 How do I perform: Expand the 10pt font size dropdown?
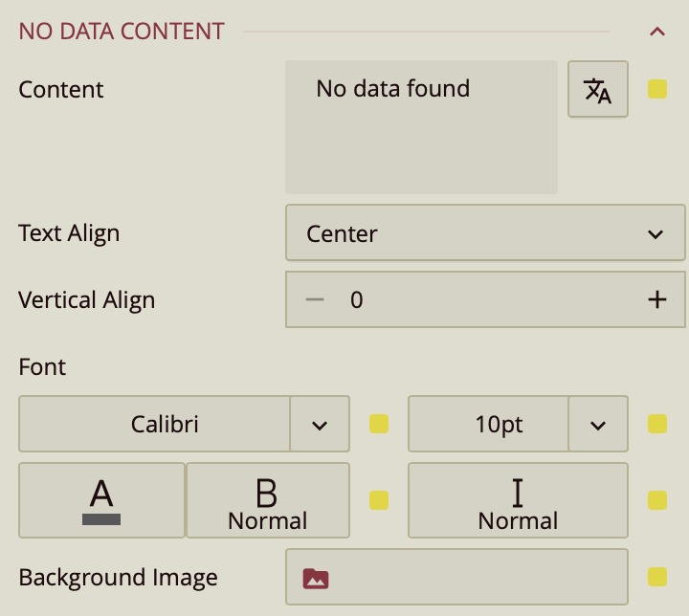click(x=598, y=424)
